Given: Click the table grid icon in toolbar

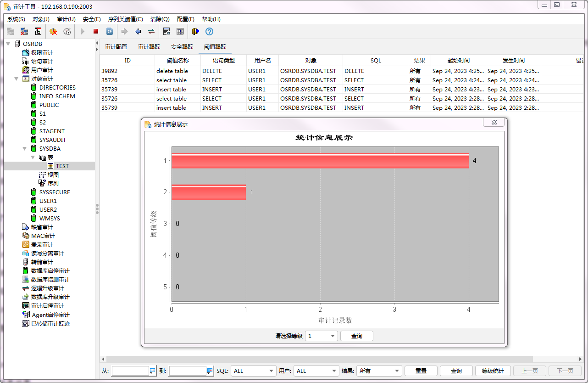Looking at the screenshot, I should point(180,32).
